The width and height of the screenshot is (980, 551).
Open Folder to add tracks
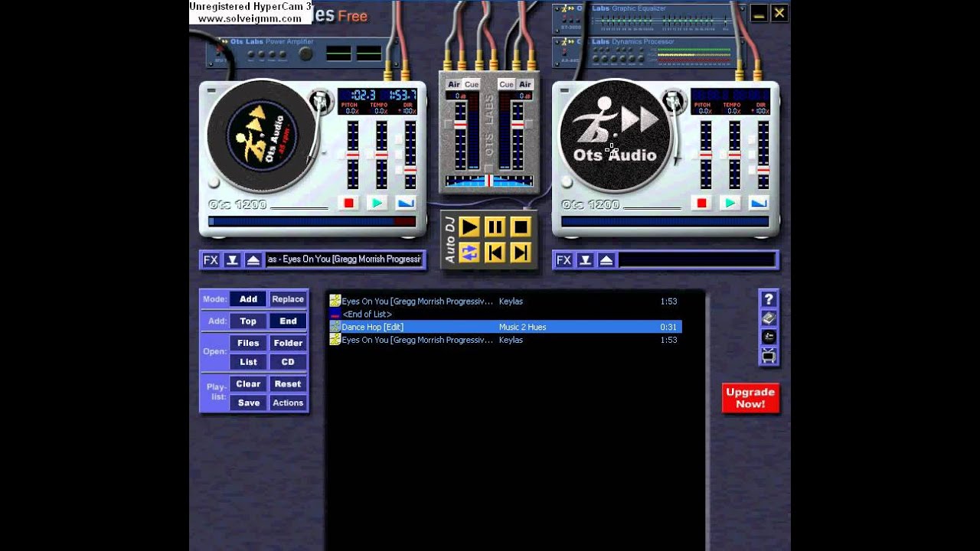pos(288,343)
